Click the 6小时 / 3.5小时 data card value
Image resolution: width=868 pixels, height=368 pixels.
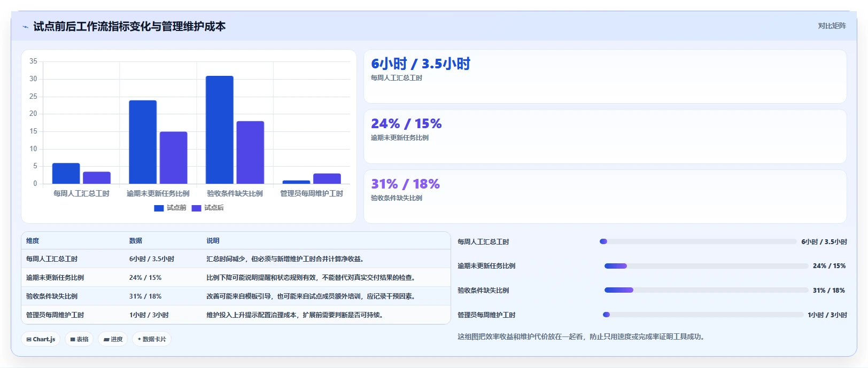pos(421,64)
